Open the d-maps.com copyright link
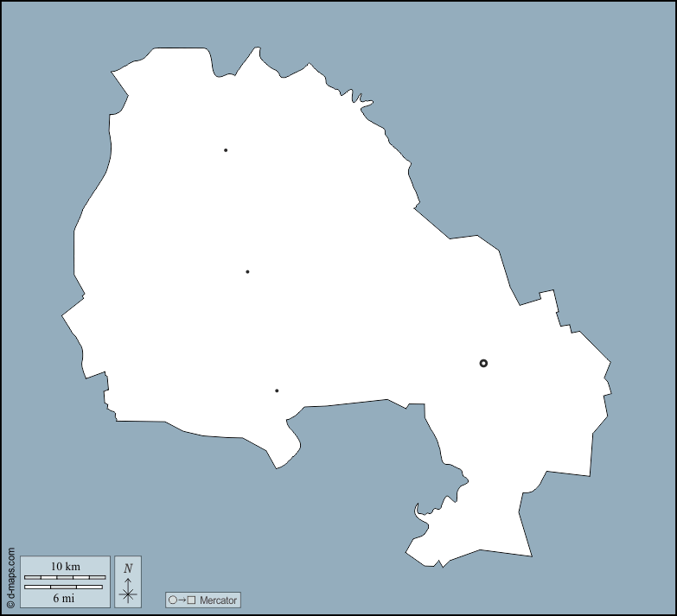Image resolution: width=677 pixels, height=616 pixels. pos(10,574)
